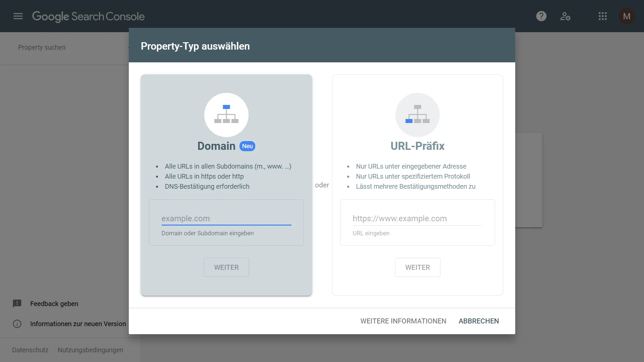Focus the https://www.example.com URL field

(x=418, y=219)
